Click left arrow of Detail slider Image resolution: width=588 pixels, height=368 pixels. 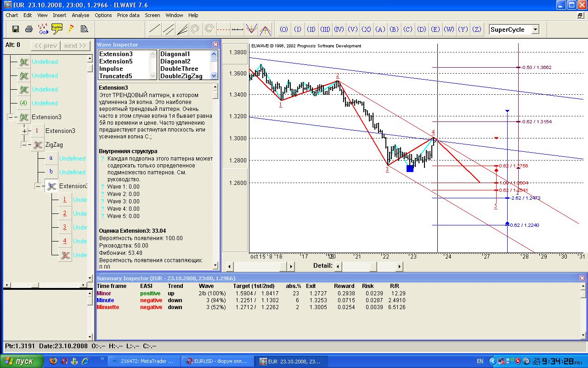coord(338,266)
